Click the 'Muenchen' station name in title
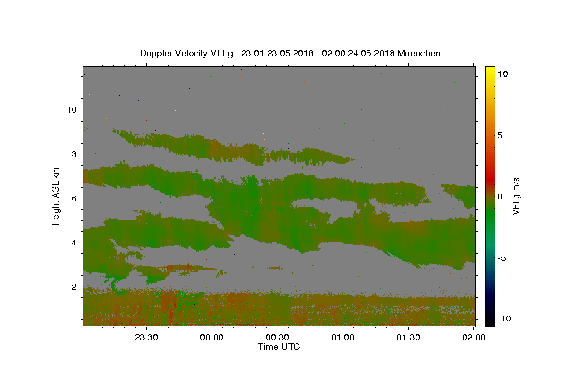Image resolution: width=588 pixels, height=392 pixels. (x=419, y=53)
